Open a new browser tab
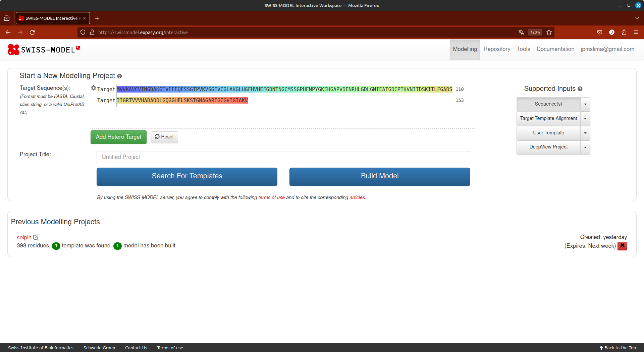 coord(97,18)
